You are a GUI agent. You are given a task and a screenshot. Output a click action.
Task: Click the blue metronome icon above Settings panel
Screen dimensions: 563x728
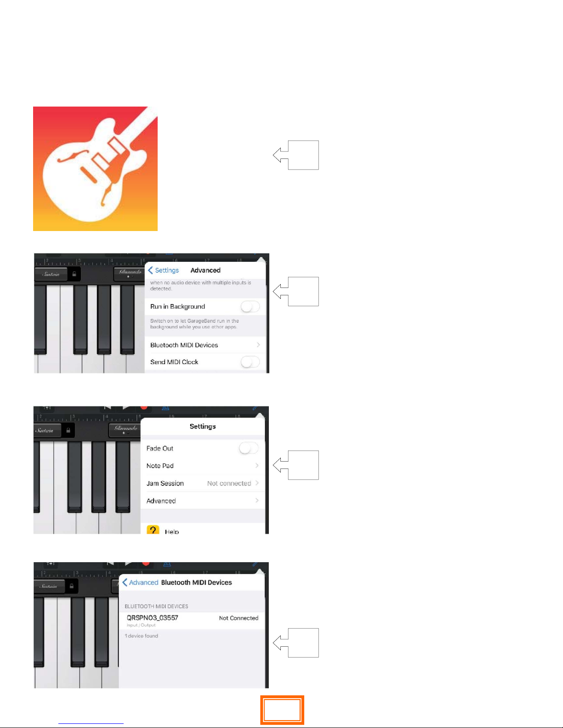165,408
